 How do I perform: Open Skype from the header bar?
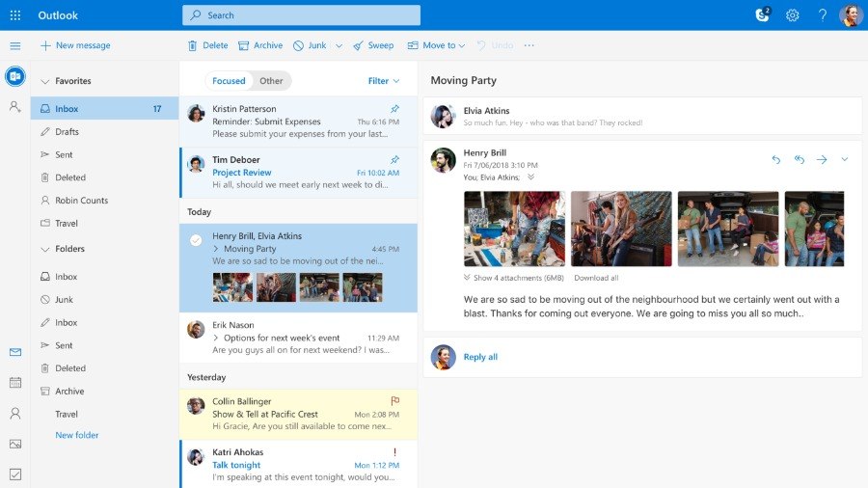tap(762, 15)
